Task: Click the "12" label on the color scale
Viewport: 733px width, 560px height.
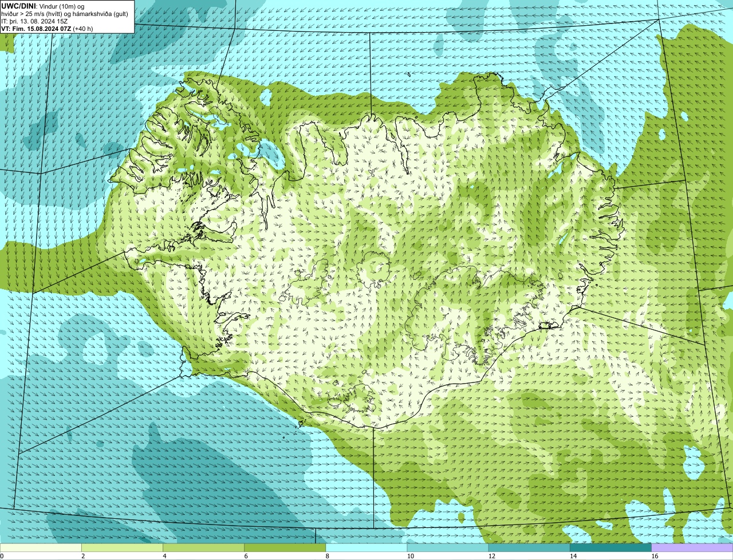Action: click(x=492, y=556)
